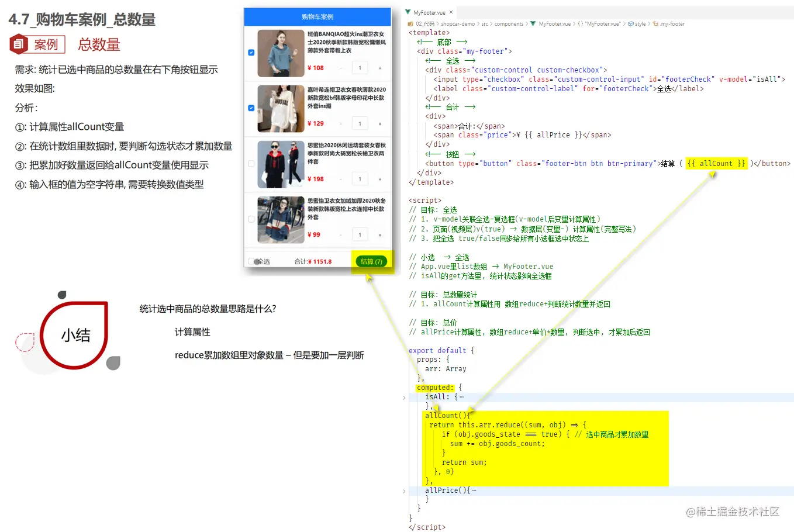Increase quantity of the ¥99 item
The height and width of the screenshot is (532, 794).
380,234
